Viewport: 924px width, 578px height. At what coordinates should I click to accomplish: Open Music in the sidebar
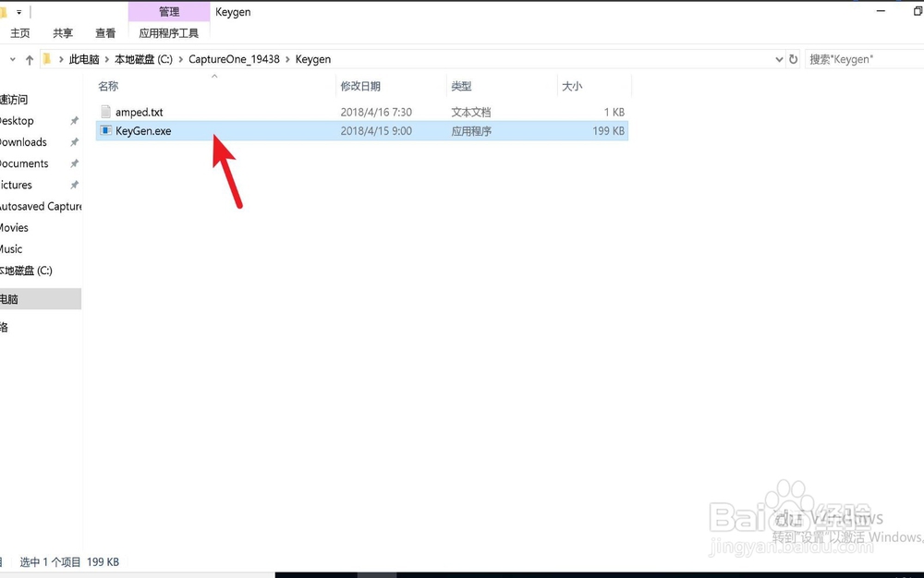11,249
